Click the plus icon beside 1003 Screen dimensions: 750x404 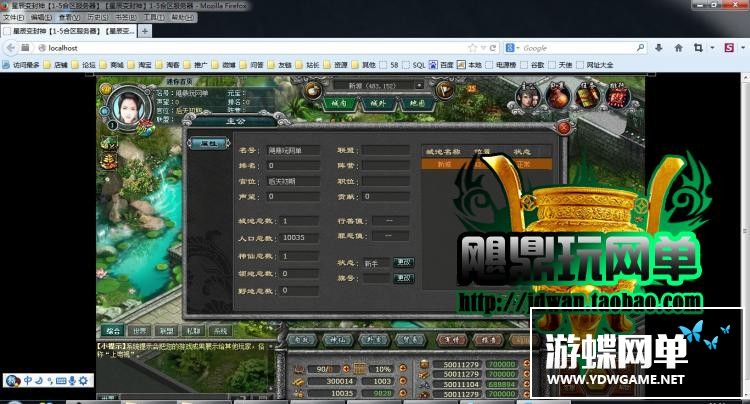tap(403, 381)
